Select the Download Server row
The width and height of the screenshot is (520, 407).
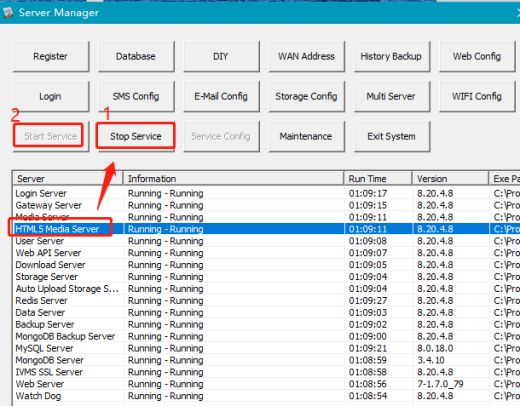pyautogui.click(x=267, y=265)
